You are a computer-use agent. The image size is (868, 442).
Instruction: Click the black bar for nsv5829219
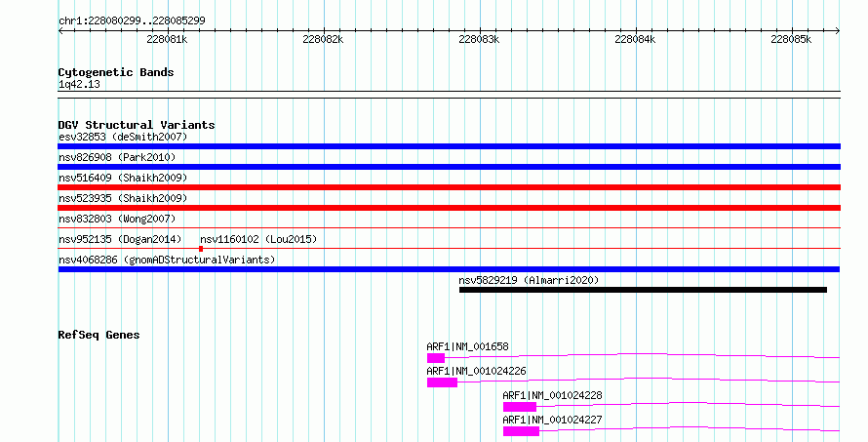(643, 290)
